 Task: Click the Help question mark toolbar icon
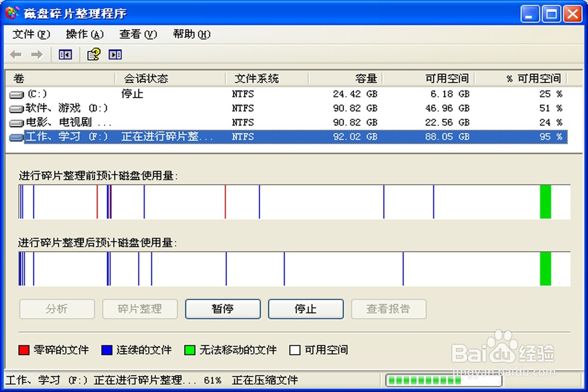tap(94, 54)
